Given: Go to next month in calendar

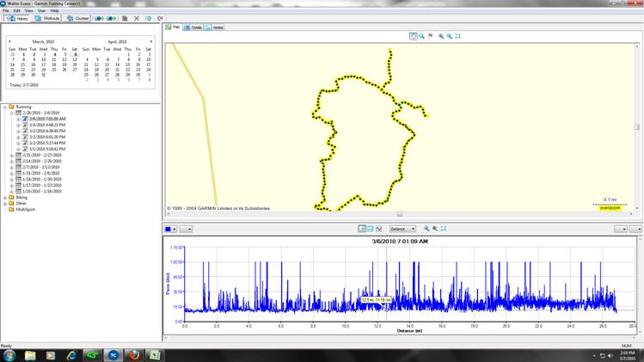Looking at the screenshot, I should pyautogui.click(x=151, y=40).
